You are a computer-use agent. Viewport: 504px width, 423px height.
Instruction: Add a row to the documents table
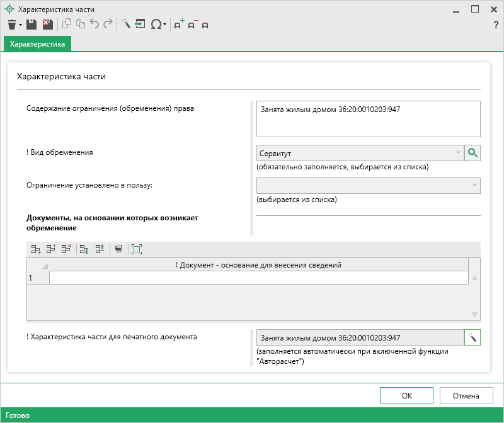click(36, 249)
